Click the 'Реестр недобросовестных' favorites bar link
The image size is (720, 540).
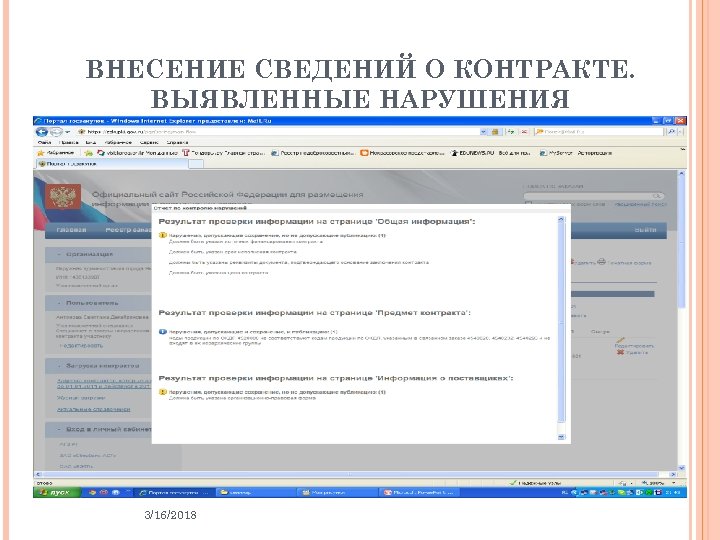313,153
